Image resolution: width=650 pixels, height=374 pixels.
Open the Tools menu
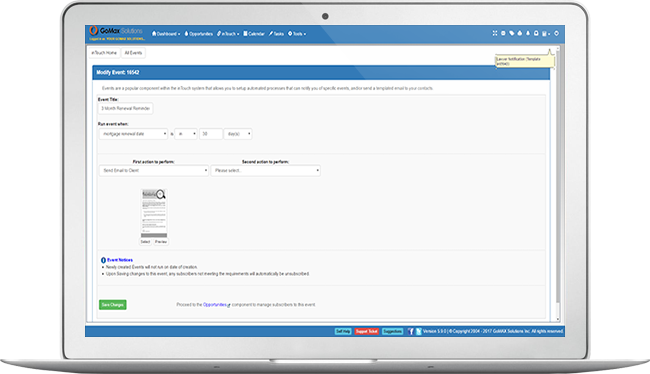point(297,34)
